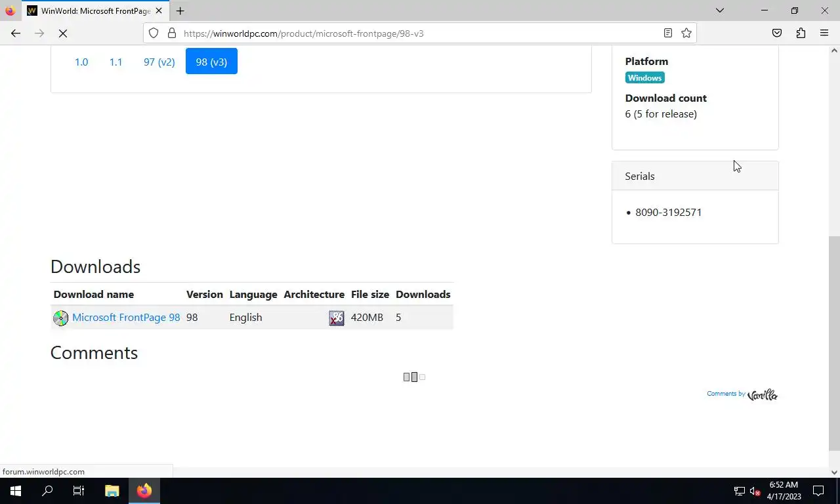Image resolution: width=840 pixels, height=504 pixels.
Task: Click scrollbar up arrow
Action: pos(835,51)
